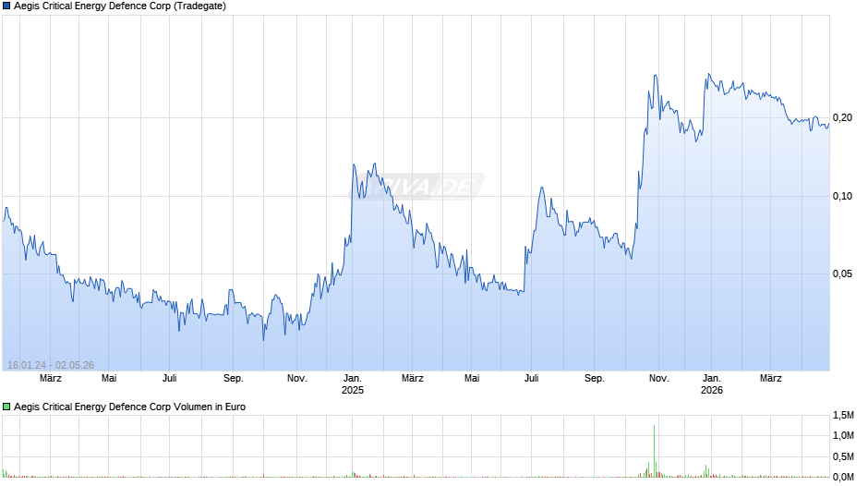Click the 'Juli' label after Jan. 2025

coord(532,379)
